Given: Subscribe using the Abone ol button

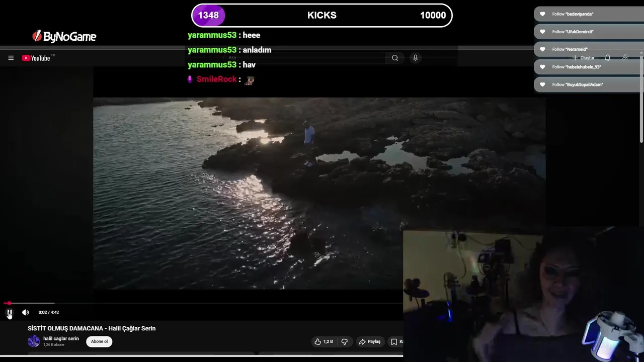Looking at the screenshot, I should point(99,341).
